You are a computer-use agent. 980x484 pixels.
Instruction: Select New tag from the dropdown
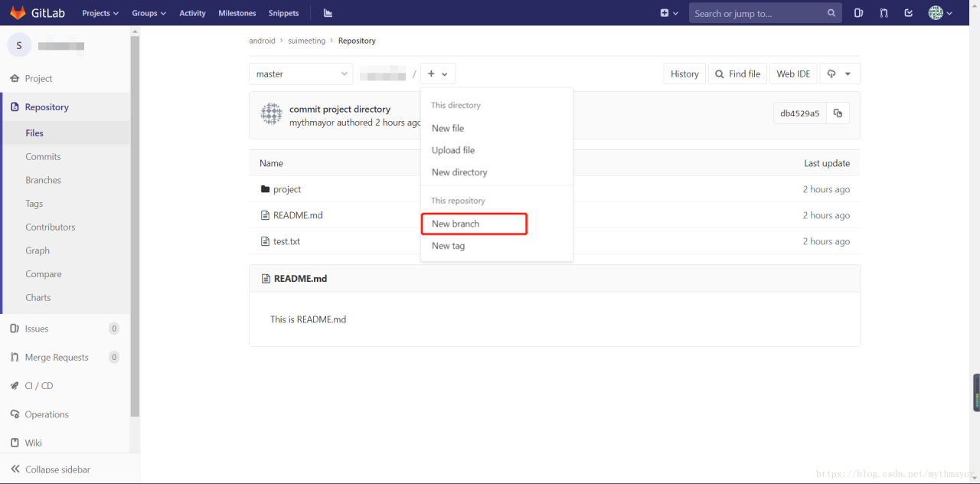[448, 246]
